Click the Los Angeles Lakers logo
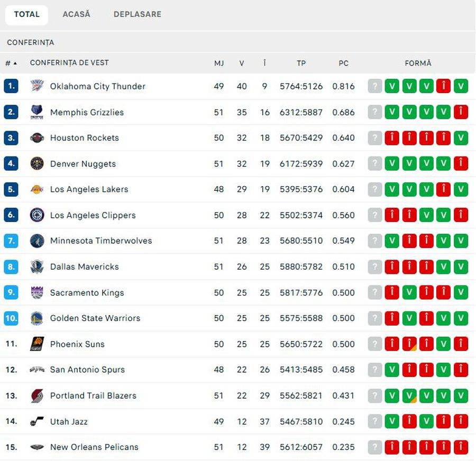Image resolution: width=476 pixels, height=461 pixels. [37, 189]
